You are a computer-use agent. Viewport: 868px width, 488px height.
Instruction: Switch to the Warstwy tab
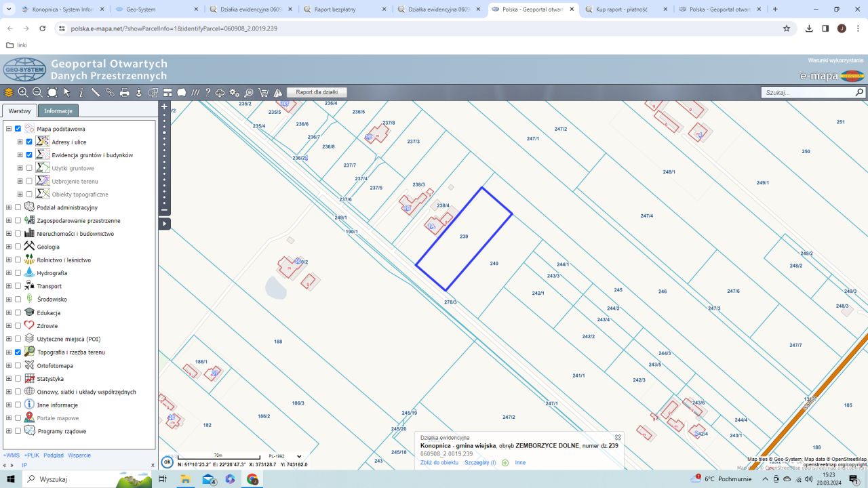tap(20, 110)
